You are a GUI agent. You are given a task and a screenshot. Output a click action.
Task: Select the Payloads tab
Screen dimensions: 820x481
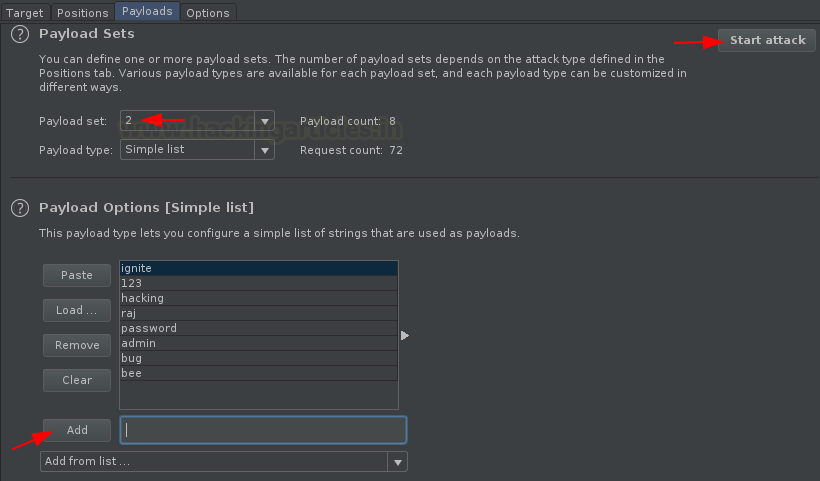click(147, 12)
